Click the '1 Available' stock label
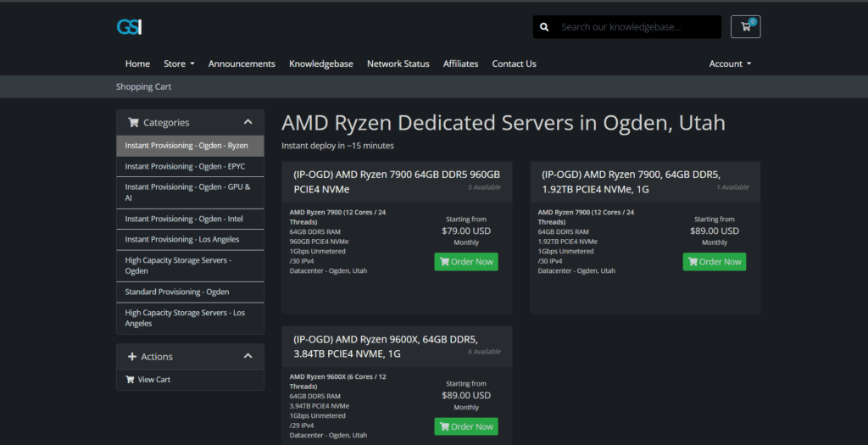Image resolution: width=868 pixels, height=445 pixels. pos(732,187)
